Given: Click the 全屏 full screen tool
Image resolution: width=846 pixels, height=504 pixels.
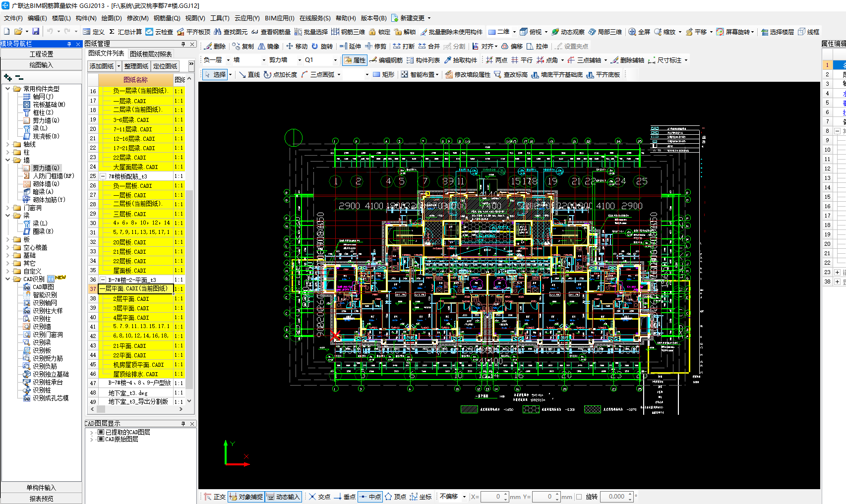Looking at the screenshot, I should coord(639,32).
